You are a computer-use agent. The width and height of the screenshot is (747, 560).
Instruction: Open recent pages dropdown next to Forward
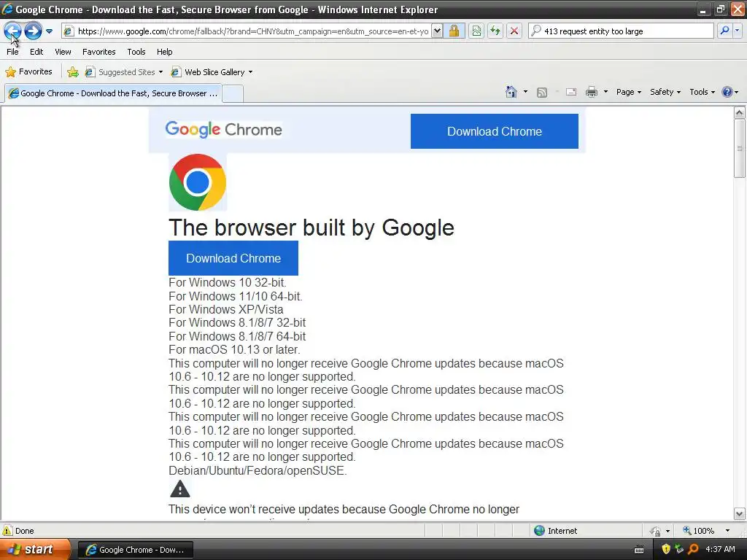[x=49, y=31]
